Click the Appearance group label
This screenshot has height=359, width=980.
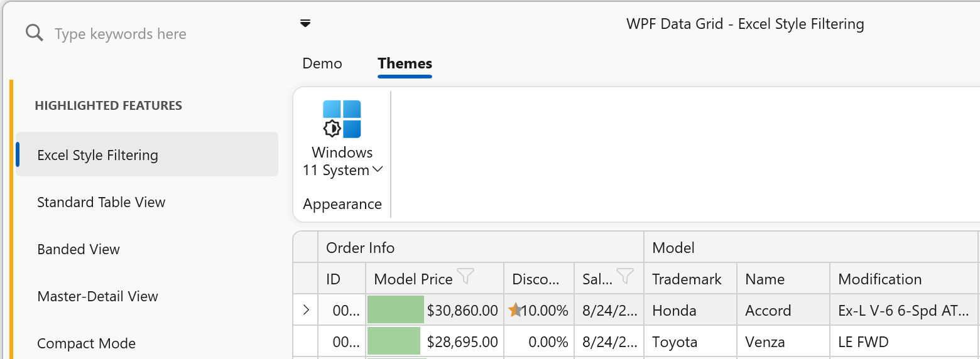[342, 204]
